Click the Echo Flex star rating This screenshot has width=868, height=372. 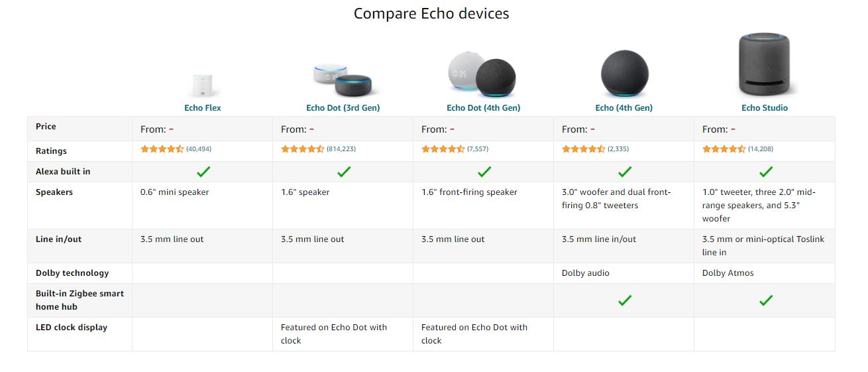[x=162, y=149]
